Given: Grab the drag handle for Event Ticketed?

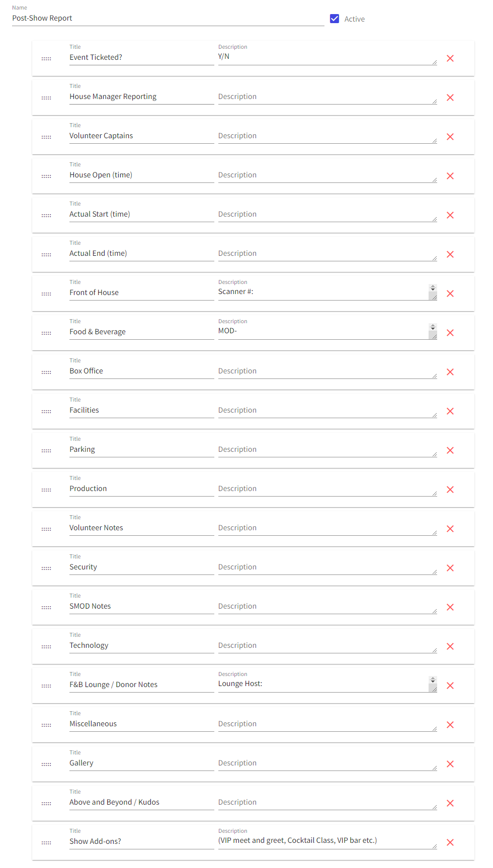Looking at the screenshot, I should 46,59.
